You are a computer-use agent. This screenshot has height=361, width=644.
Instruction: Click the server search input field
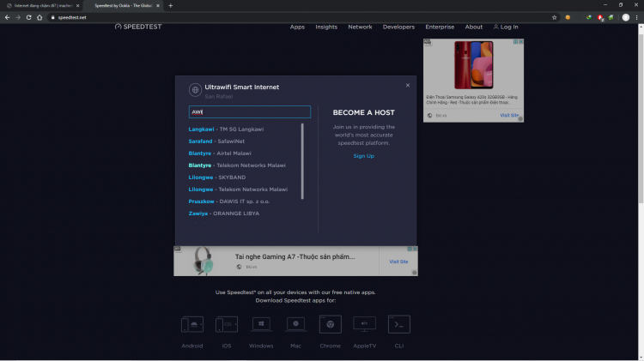point(250,112)
